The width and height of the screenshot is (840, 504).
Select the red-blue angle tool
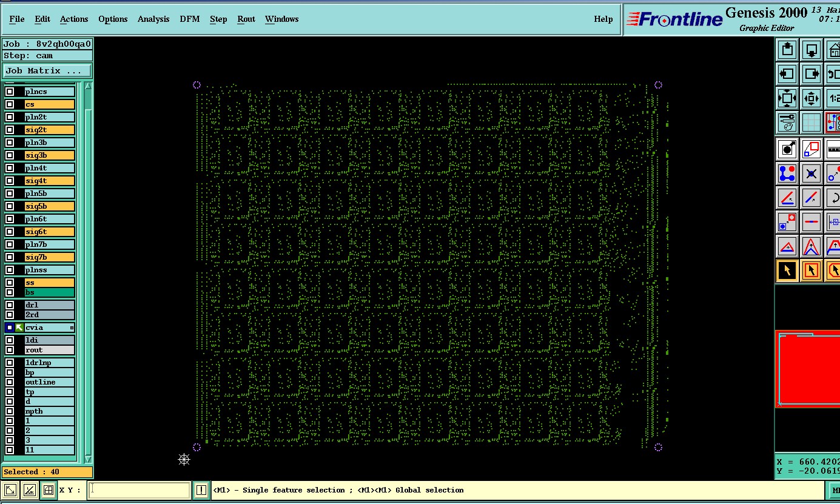point(787,198)
